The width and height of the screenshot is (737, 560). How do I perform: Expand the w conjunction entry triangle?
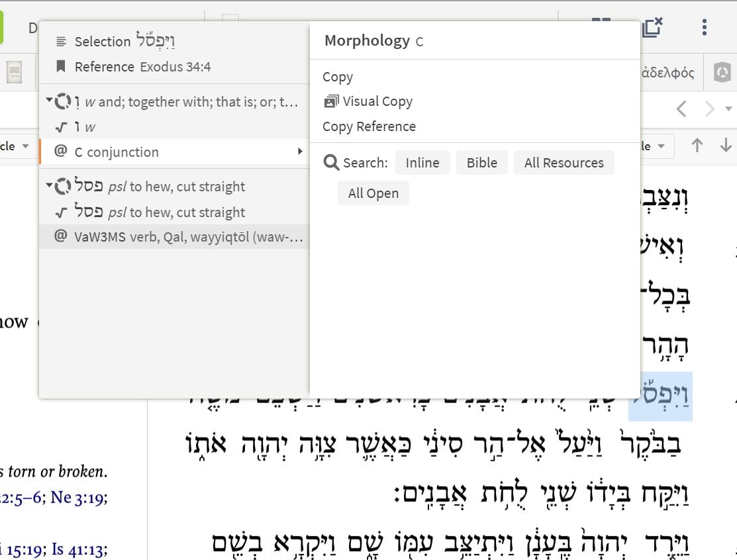(x=48, y=100)
